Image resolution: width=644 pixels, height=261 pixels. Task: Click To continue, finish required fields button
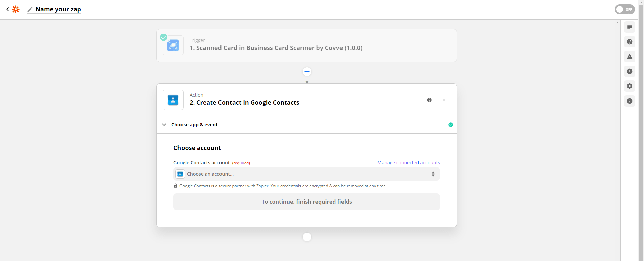pos(307,202)
